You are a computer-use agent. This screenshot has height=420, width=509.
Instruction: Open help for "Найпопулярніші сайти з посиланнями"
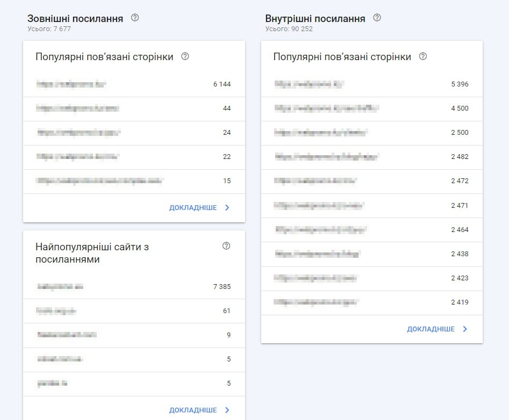click(226, 246)
